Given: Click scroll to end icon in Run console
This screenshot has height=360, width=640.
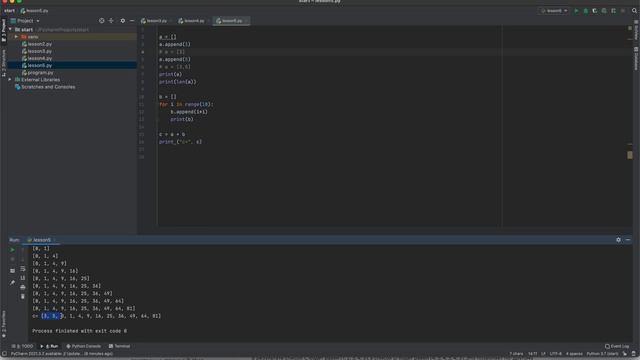Looking at the screenshot, I should (22, 278).
